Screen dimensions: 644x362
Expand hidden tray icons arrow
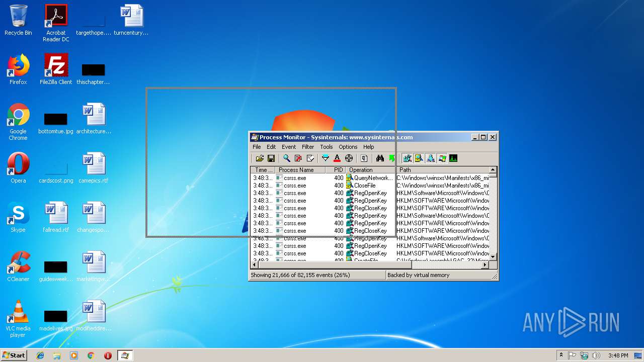coord(561,355)
